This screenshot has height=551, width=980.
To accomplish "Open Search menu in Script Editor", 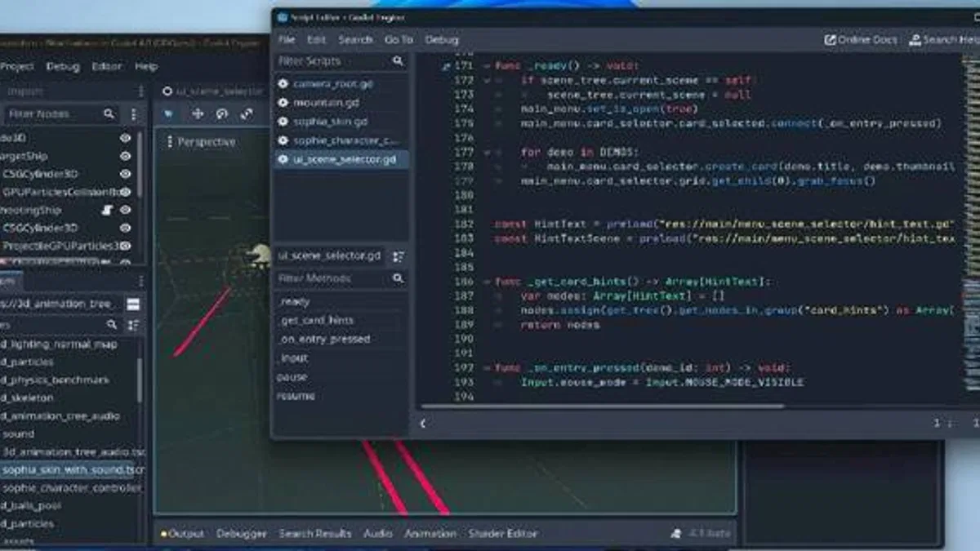I will [x=355, y=39].
